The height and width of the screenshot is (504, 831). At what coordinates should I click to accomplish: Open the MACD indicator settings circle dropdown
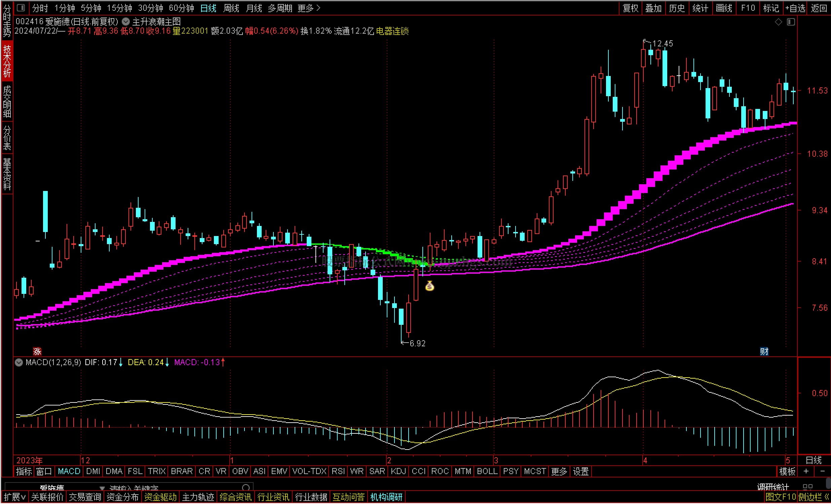pyautogui.click(x=19, y=362)
